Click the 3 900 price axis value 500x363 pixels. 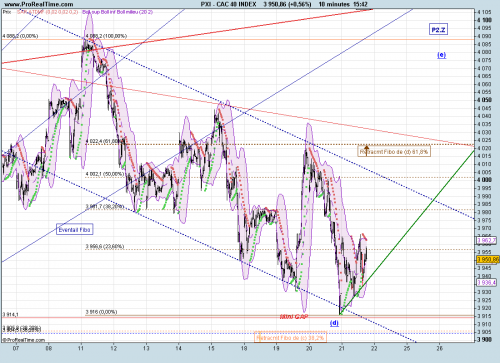[484, 340]
